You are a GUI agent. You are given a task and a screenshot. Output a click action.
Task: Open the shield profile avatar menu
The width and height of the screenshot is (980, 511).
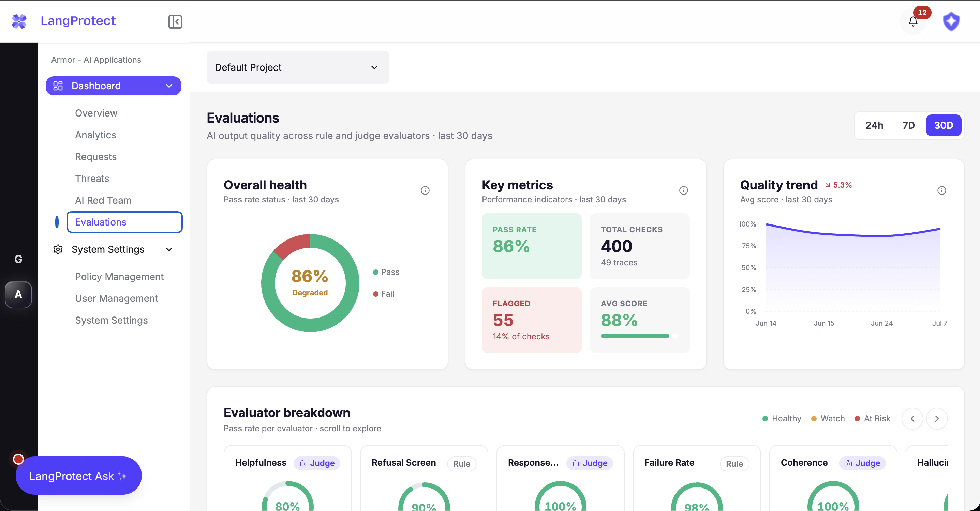(x=951, y=21)
